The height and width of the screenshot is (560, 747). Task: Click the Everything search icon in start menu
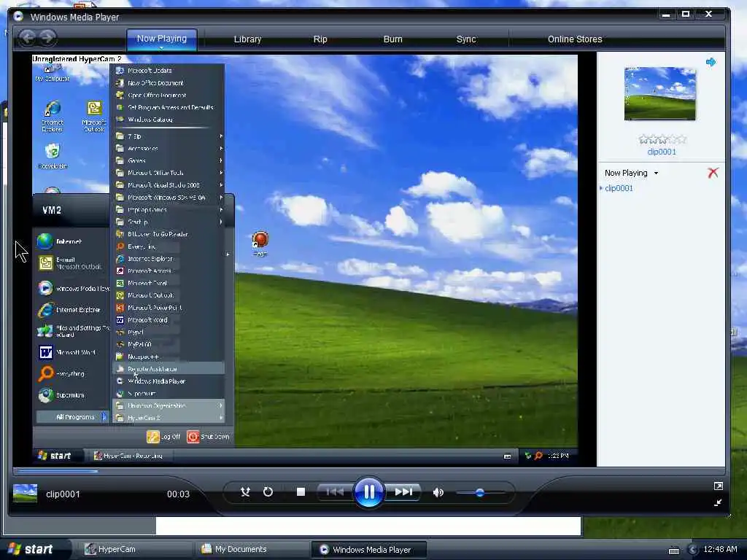(x=46, y=373)
